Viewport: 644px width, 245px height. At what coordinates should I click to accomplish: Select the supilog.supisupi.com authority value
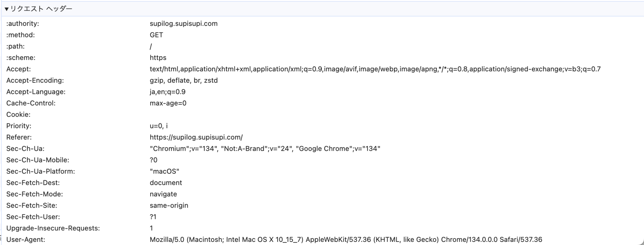coord(183,24)
